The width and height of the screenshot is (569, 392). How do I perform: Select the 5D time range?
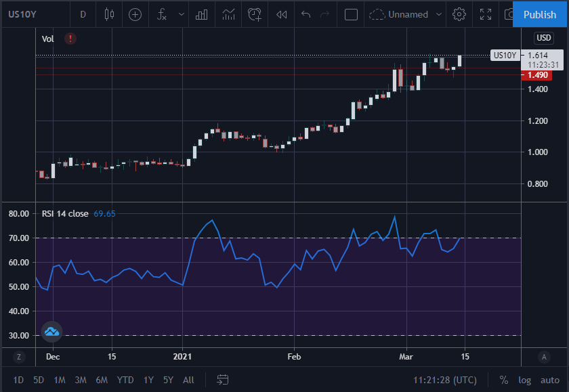point(39,380)
